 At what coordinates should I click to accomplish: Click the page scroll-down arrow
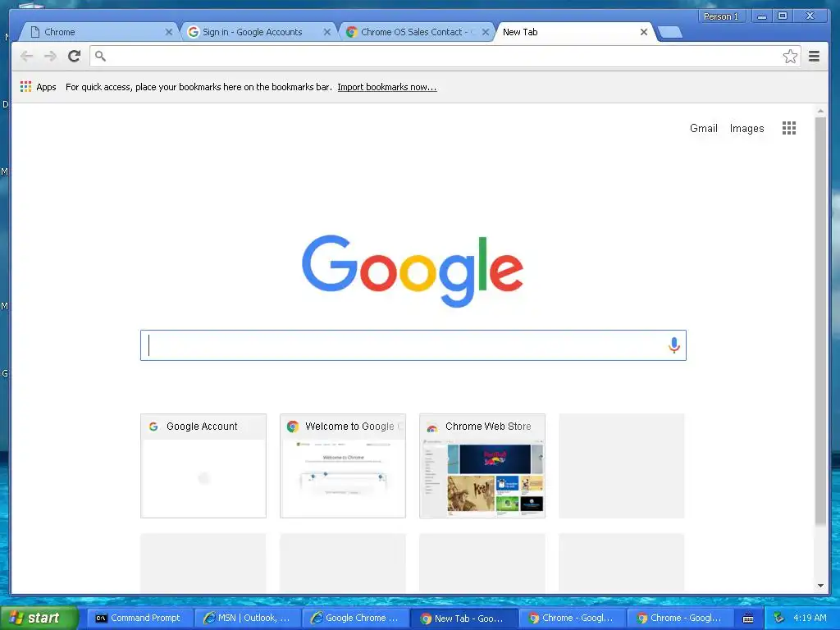click(820, 586)
